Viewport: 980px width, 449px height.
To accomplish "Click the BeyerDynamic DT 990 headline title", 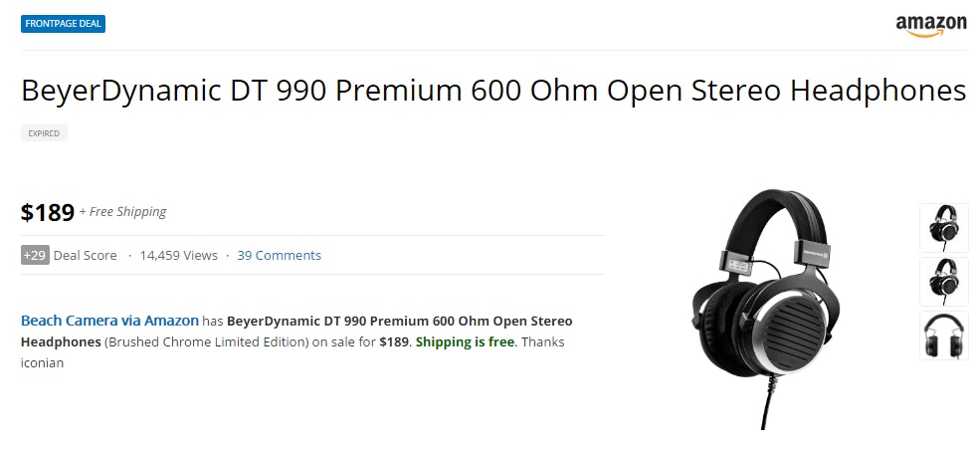I will (x=493, y=91).
